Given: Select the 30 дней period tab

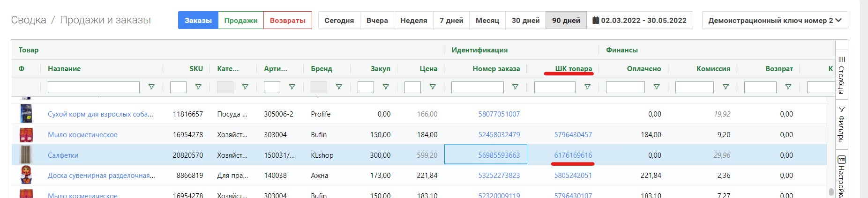Looking at the screenshot, I should tap(525, 20).
